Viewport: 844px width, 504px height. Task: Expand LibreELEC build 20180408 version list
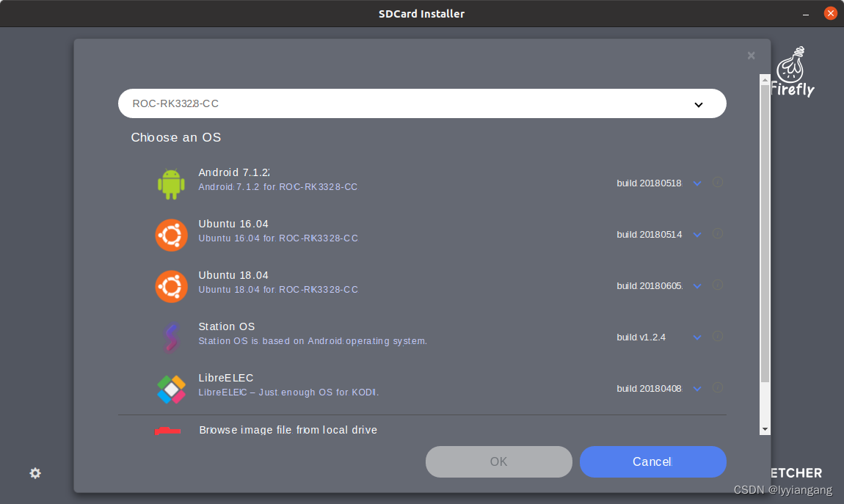click(697, 389)
